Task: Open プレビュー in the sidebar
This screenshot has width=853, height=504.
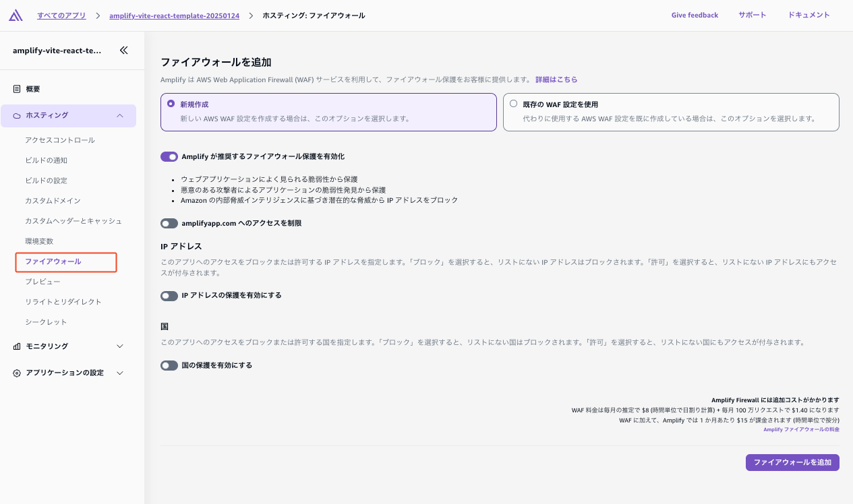Action: (42, 282)
